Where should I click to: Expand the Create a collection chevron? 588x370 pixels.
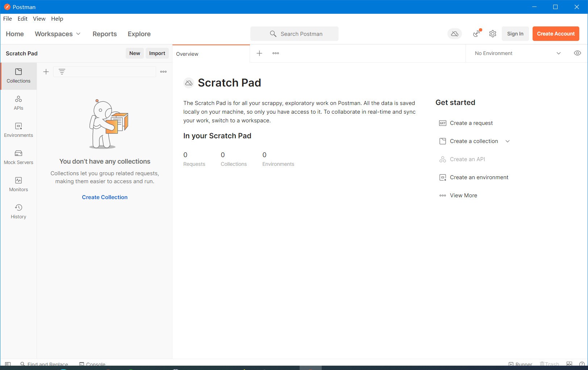(508, 141)
